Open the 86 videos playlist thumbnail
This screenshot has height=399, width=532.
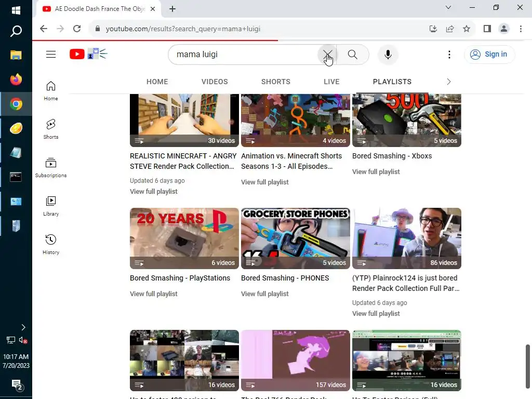click(406, 238)
